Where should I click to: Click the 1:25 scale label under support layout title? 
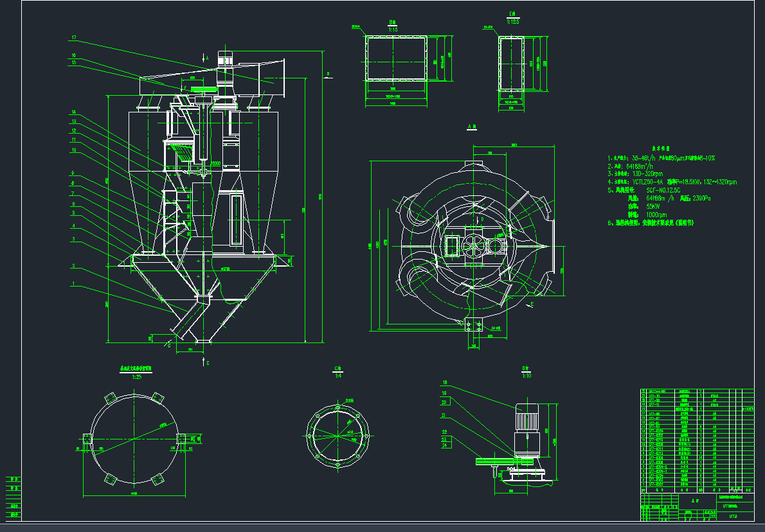click(136, 377)
